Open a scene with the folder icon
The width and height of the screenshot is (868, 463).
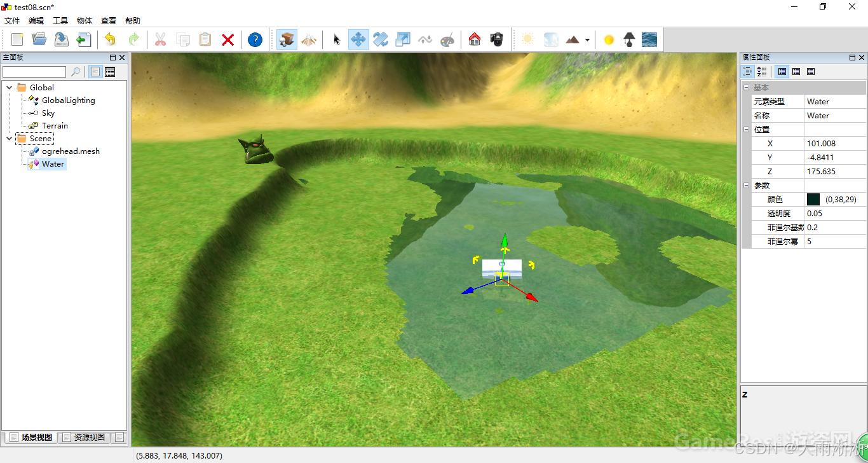(39, 39)
